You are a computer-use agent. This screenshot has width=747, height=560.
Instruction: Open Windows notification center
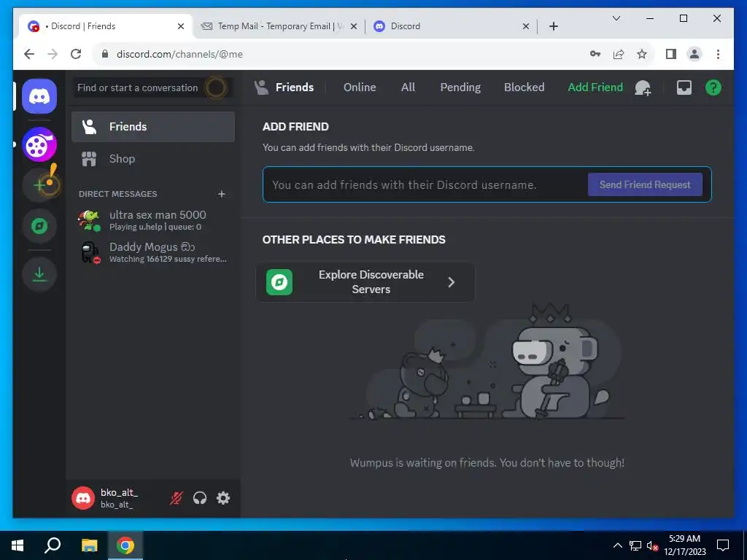coord(723,545)
